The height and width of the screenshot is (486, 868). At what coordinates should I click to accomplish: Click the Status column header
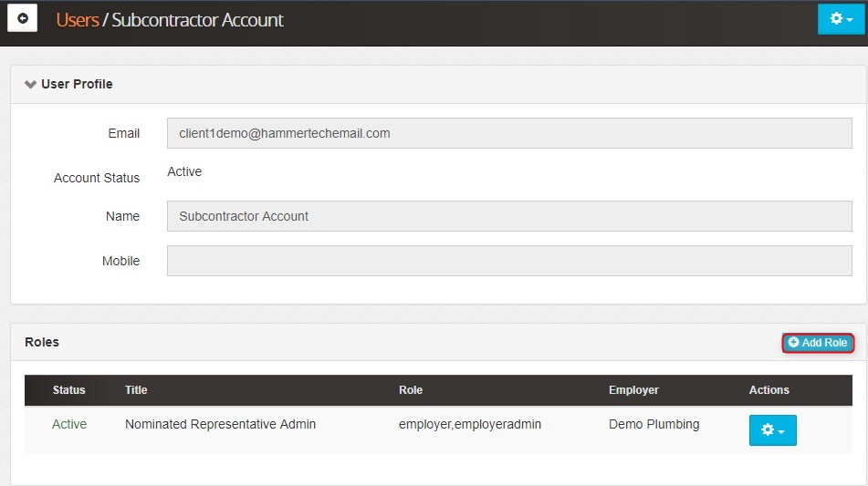68,390
